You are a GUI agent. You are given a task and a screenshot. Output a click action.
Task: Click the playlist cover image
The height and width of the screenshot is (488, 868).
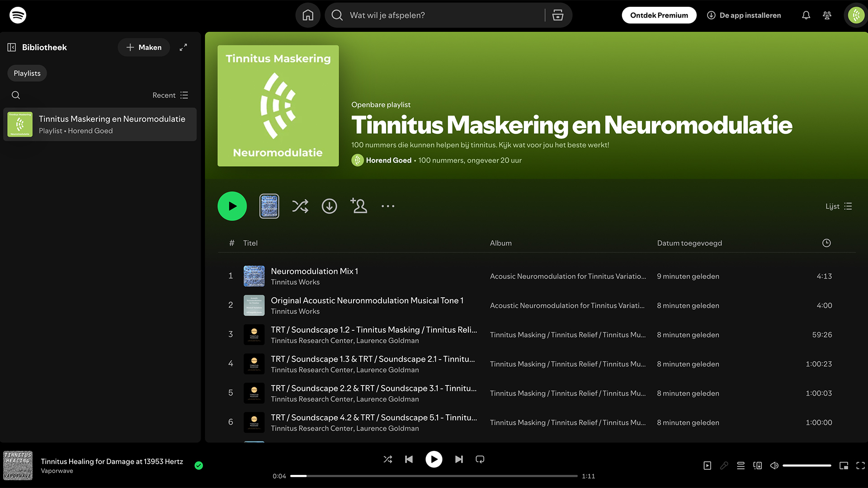278,106
